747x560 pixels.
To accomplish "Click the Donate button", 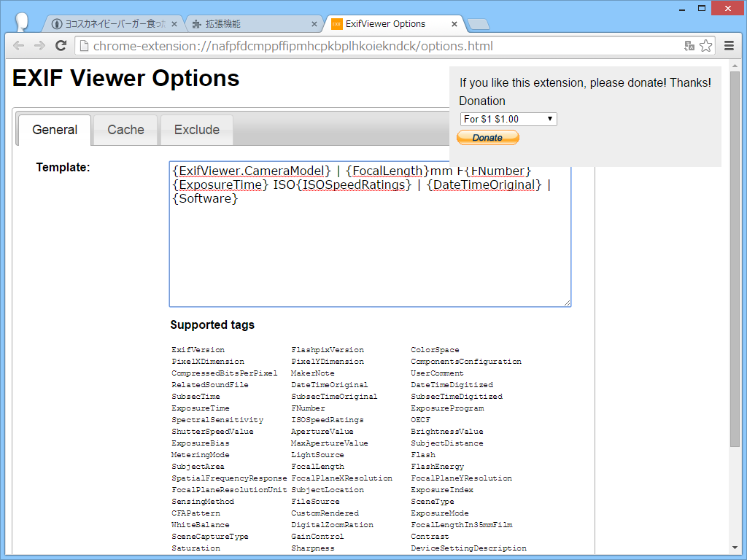I will [x=488, y=138].
